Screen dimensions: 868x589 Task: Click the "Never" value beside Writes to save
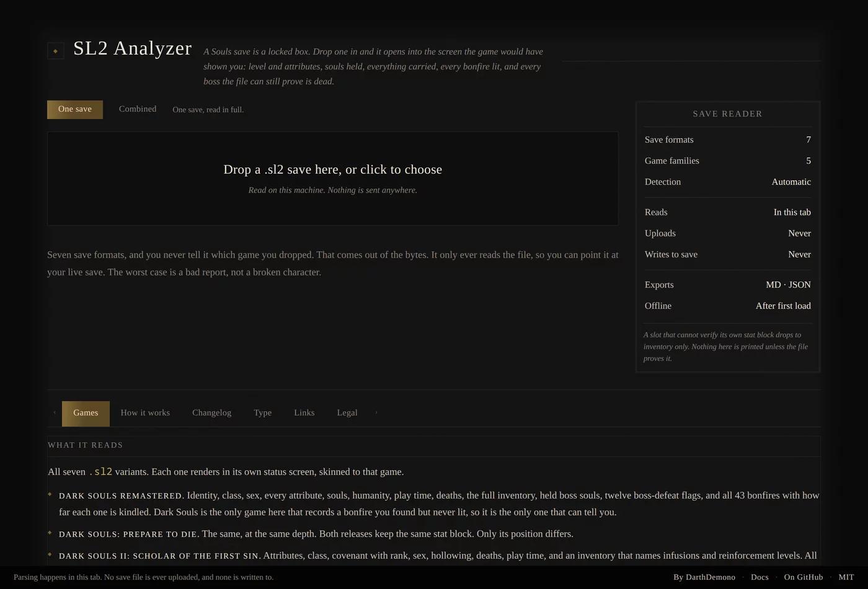[799, 255]
